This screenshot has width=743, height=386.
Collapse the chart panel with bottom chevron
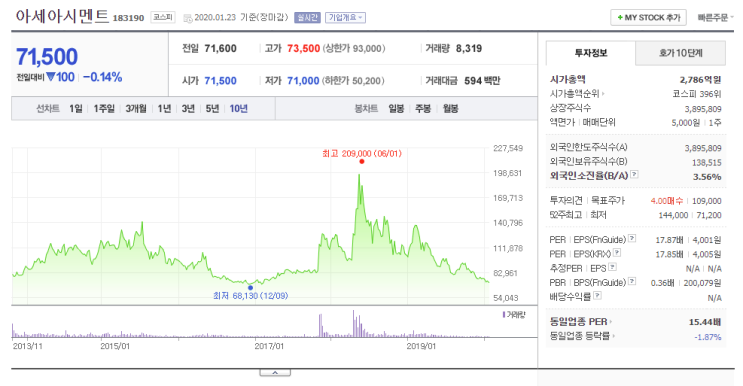275,373
